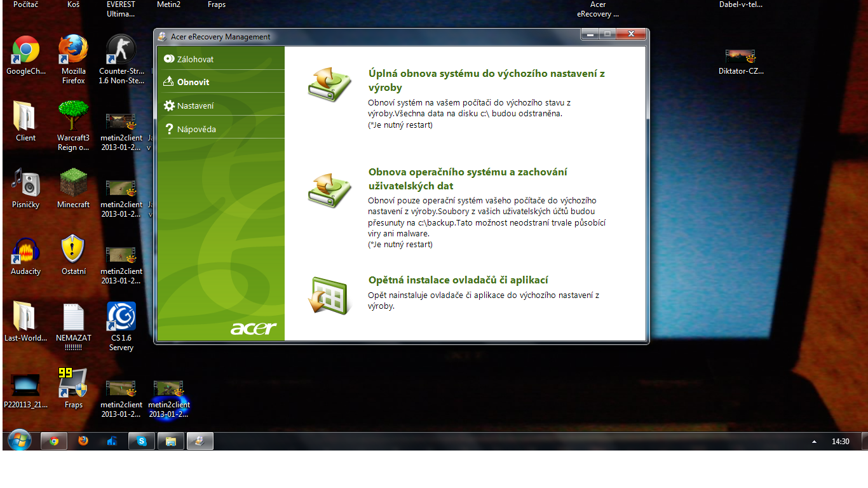Image resolution: width=868 pixels, height=488 pixels.
Task: Select Warcraft3 Reign desktop shortcut
Action: click(73, 126)
